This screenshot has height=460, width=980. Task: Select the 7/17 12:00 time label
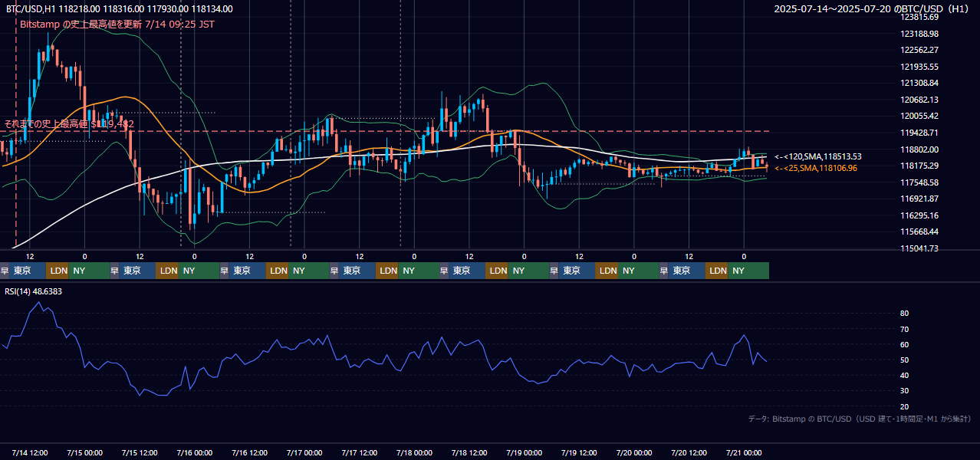(360, 452)
